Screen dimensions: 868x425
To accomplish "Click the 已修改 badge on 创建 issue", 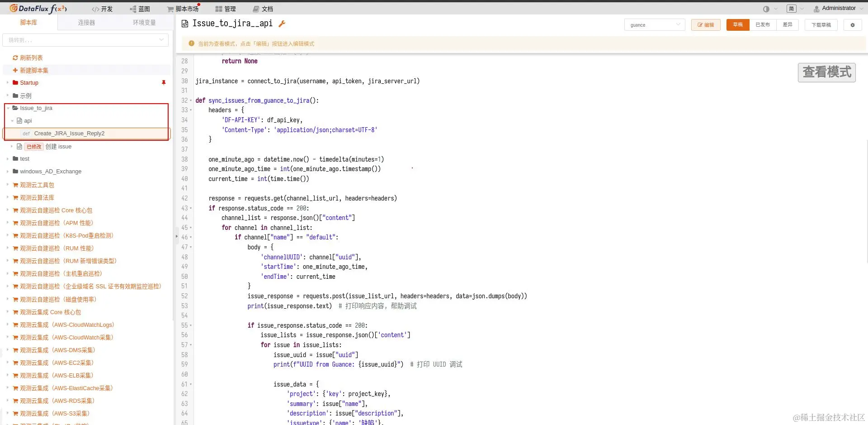I will (x=34, y=147).
